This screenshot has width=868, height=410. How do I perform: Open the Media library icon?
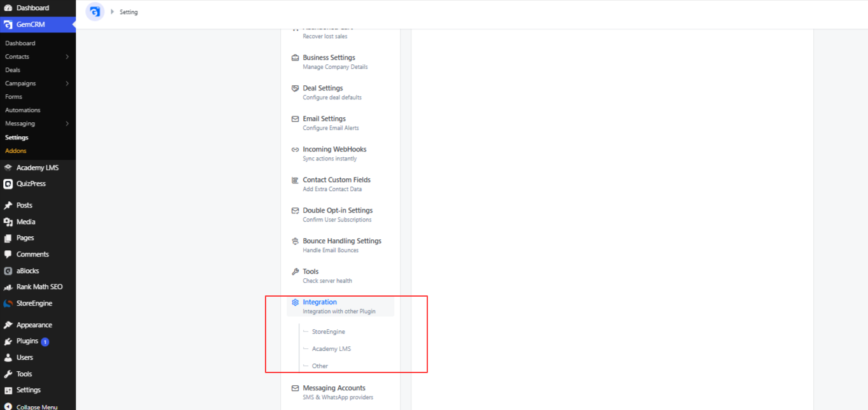pos(8,222)
